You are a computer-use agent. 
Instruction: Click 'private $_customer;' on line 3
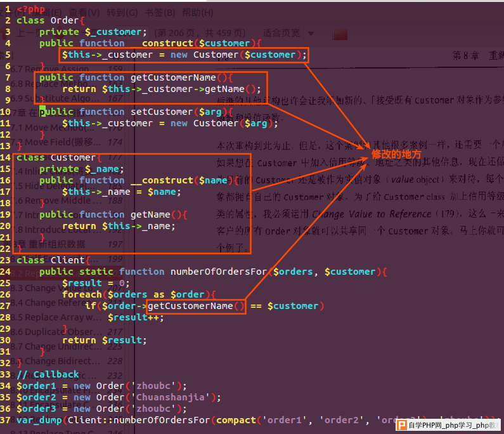pos(93,32)
